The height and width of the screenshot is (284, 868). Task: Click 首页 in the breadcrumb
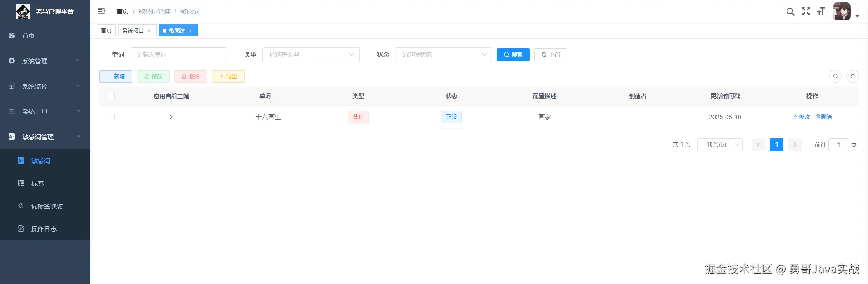pyautogui.click(x=123, y=11)
